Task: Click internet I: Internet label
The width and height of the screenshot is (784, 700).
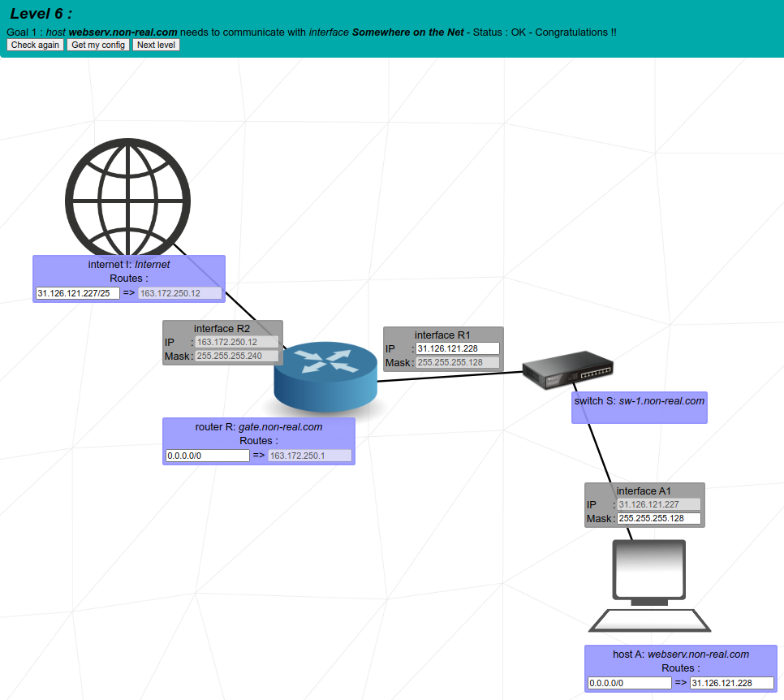Action: point(129,265)
